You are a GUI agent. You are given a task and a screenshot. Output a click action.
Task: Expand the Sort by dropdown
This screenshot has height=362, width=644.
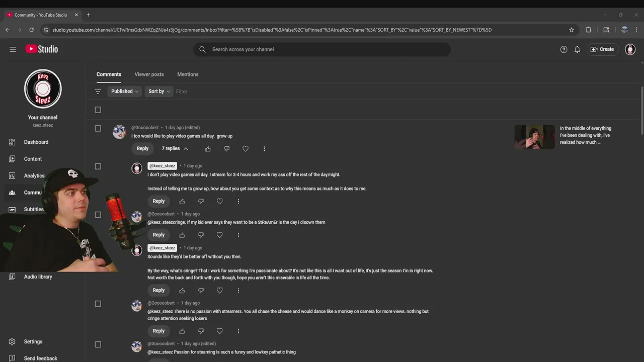pos(159,92)
